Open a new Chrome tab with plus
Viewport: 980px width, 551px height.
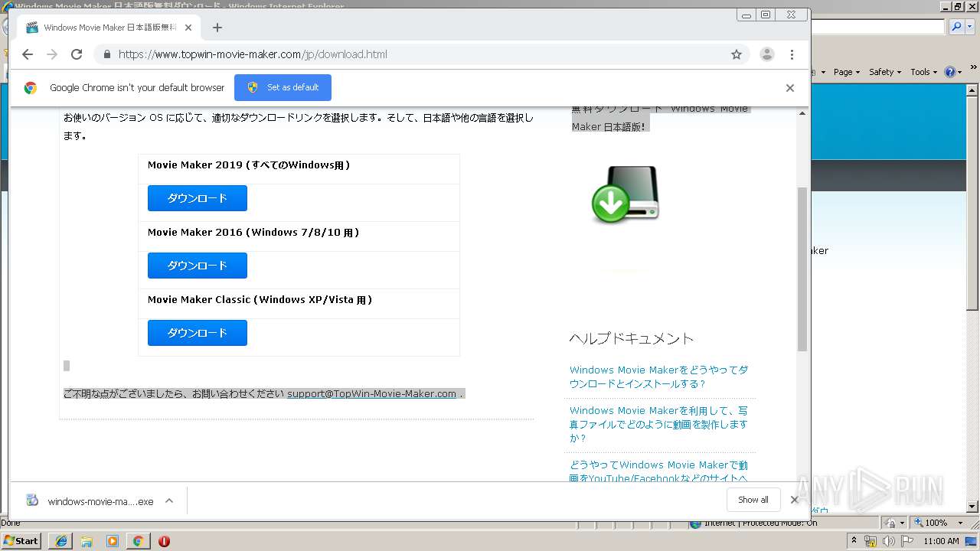point(217,28)
